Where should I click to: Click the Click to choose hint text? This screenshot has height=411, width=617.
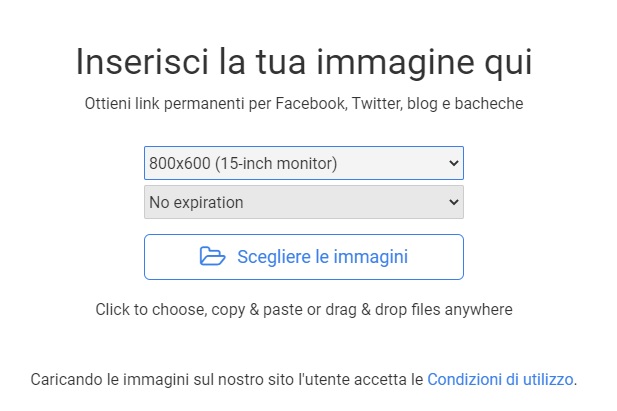point(304,310)
